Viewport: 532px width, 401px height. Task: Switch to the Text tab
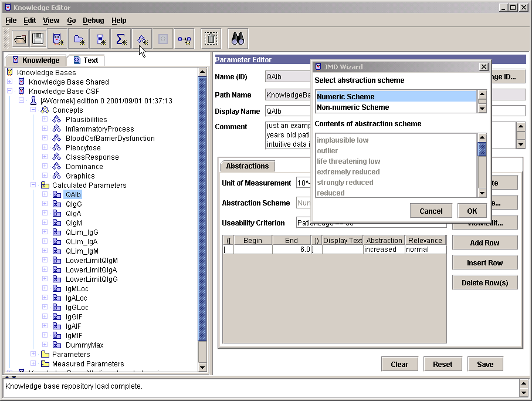coord(85,60)
